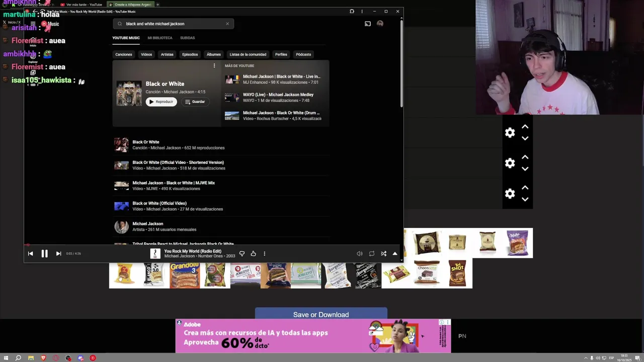Filter results by Videos chip

click(146, 54)
